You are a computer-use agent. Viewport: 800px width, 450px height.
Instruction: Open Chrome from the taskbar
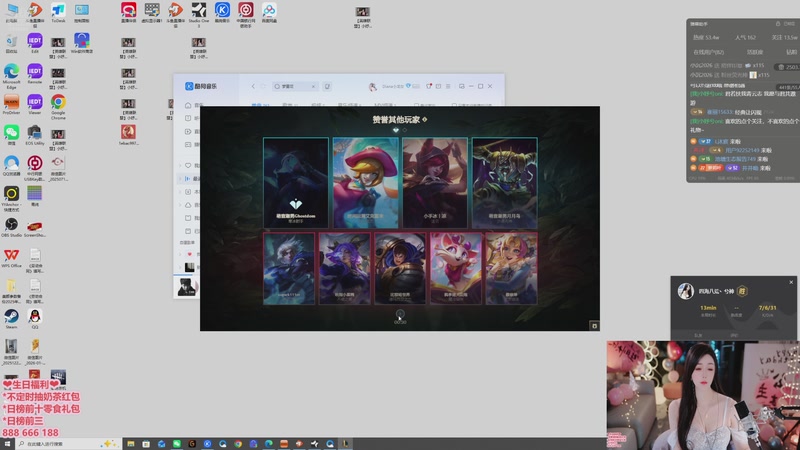238,444
